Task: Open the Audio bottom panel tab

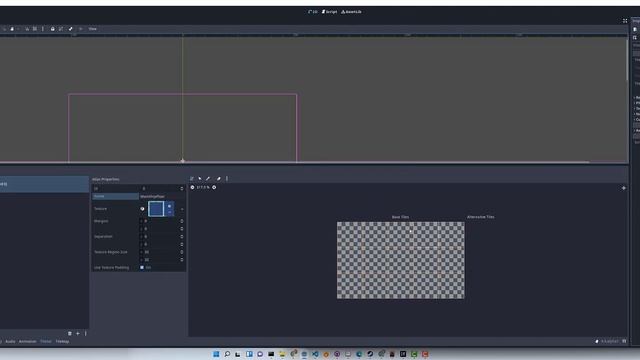Action: point(10,342)
